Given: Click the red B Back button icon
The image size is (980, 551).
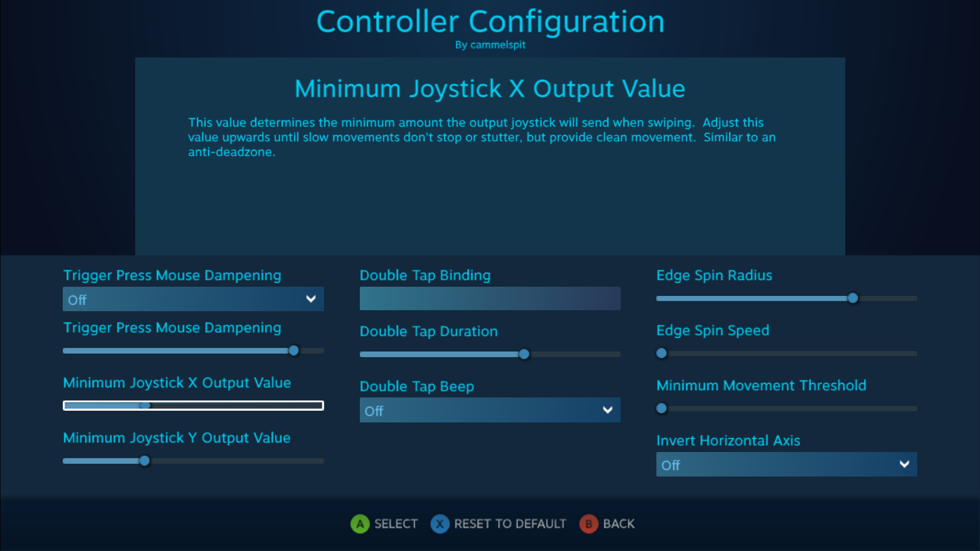Looking at the screenshot, I should click(589, 524).
